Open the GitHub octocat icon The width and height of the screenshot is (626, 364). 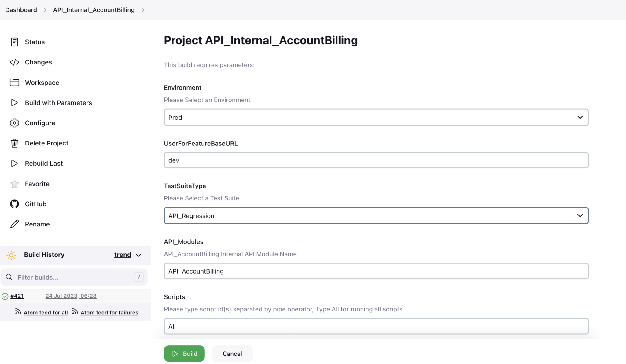(x=14, y=204)
